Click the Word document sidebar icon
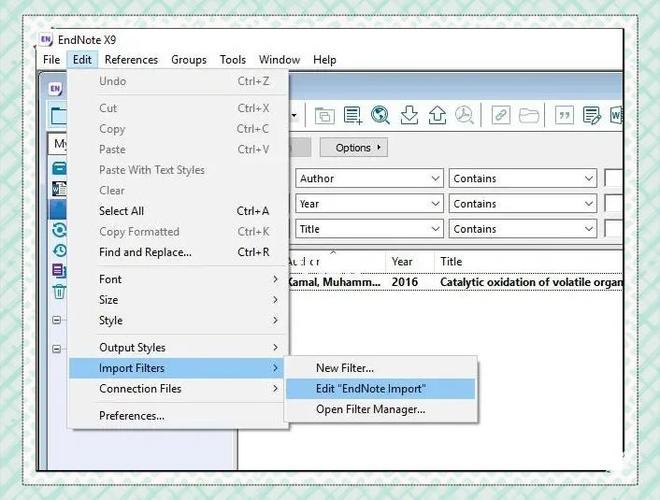660x500 pixels. [x=59, y=188]
